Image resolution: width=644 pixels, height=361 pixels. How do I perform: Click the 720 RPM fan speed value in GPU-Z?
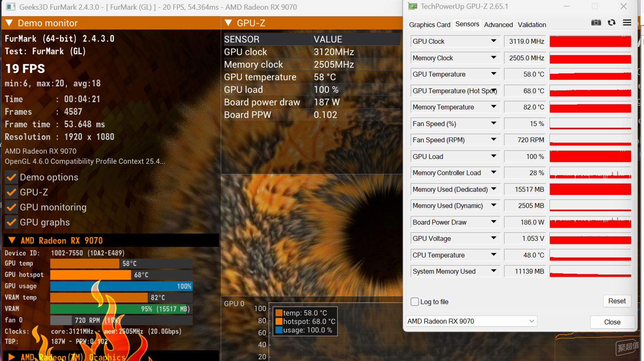click(525, 140)
